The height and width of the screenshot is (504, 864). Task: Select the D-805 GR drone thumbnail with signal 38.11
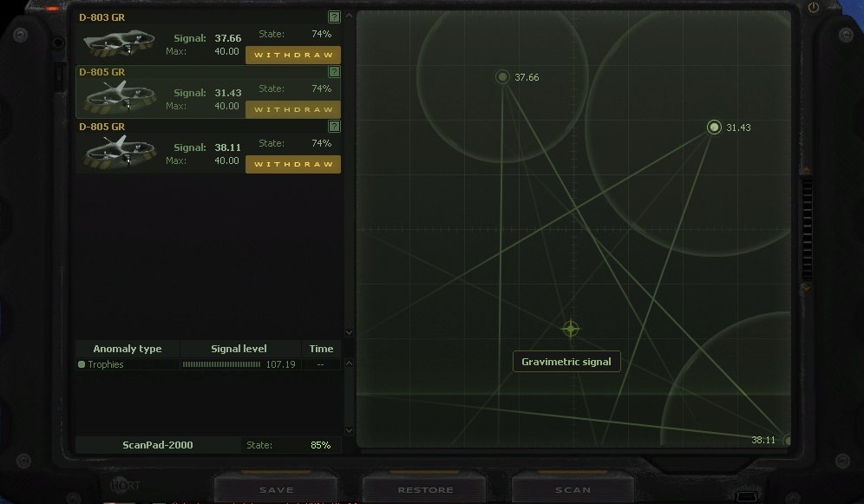pos(119,152)
